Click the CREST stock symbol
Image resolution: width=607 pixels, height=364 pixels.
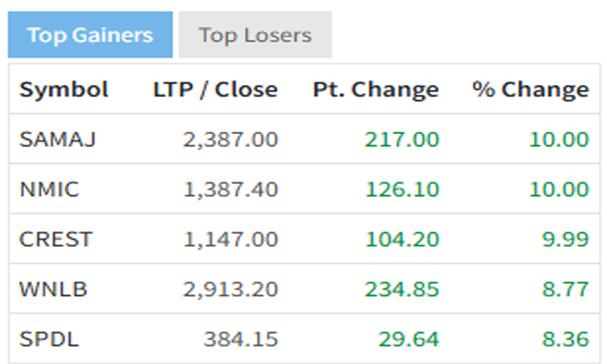56,239
